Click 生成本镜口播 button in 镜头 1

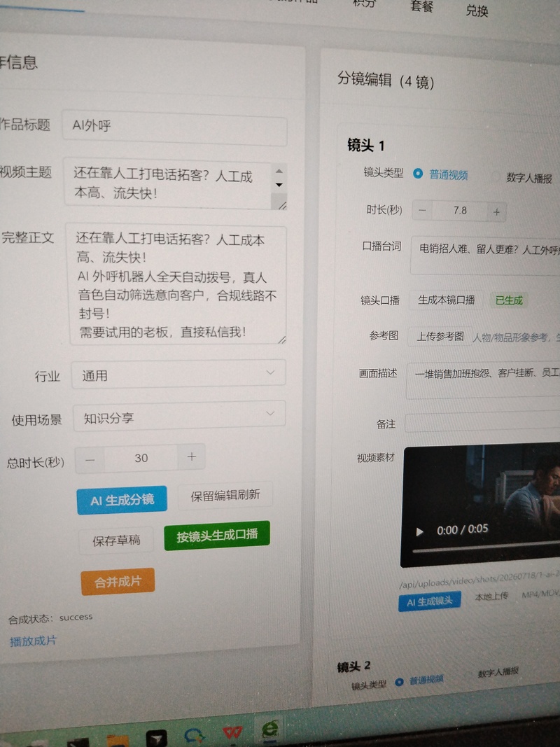(446, 300)
